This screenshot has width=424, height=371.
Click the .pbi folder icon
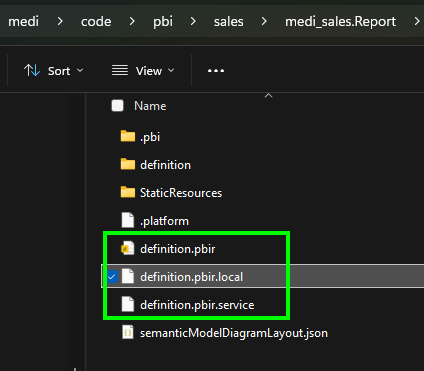128,136
